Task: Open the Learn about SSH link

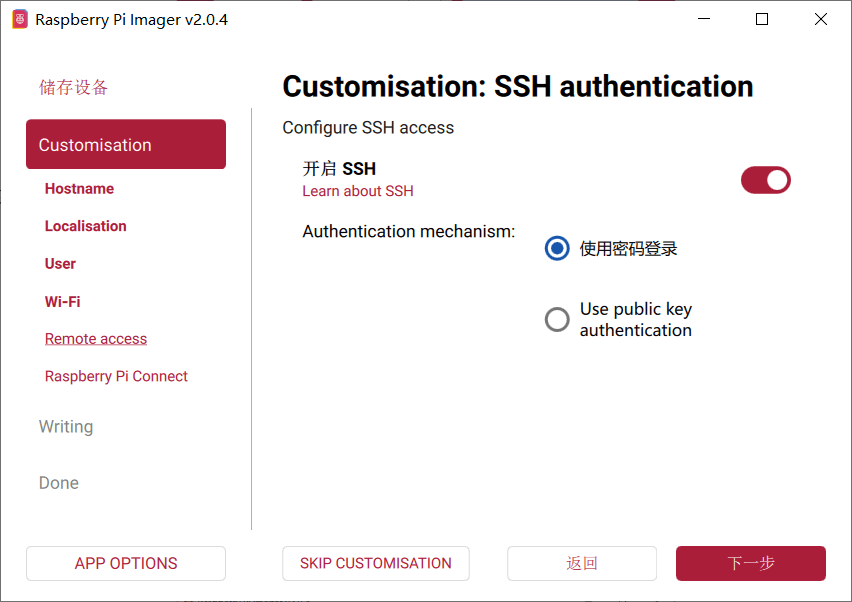Action: click(x=358, y=191)
